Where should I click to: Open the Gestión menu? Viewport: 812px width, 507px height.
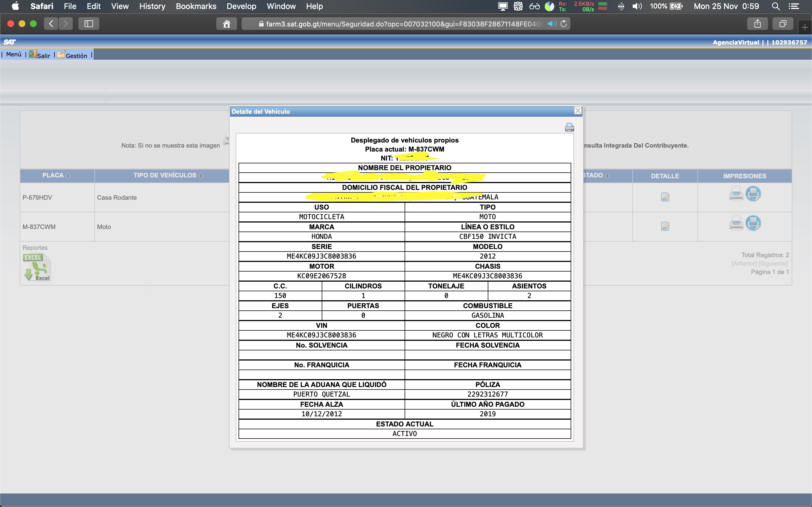coord(76,56)
